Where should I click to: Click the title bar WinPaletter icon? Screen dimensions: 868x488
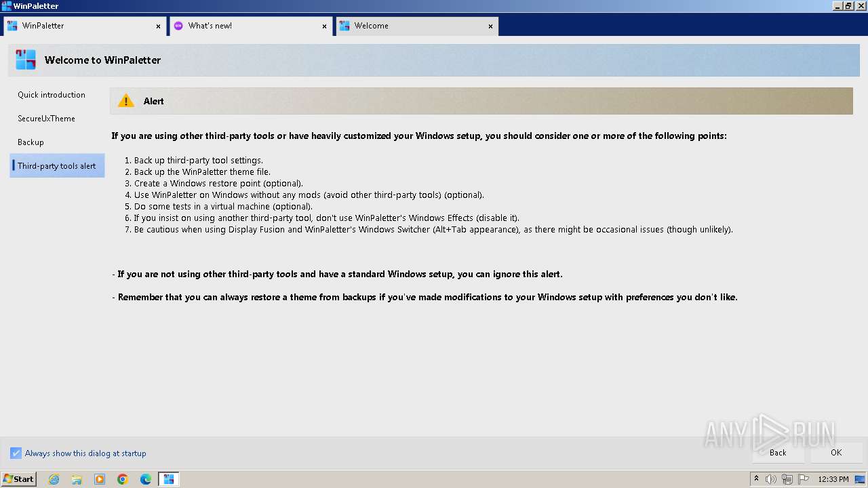[7, 6]
